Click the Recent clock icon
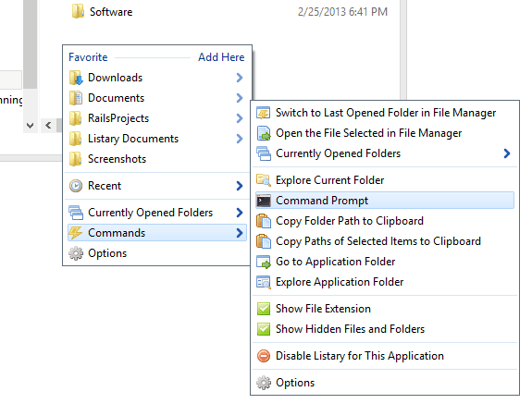 (76, 186)
